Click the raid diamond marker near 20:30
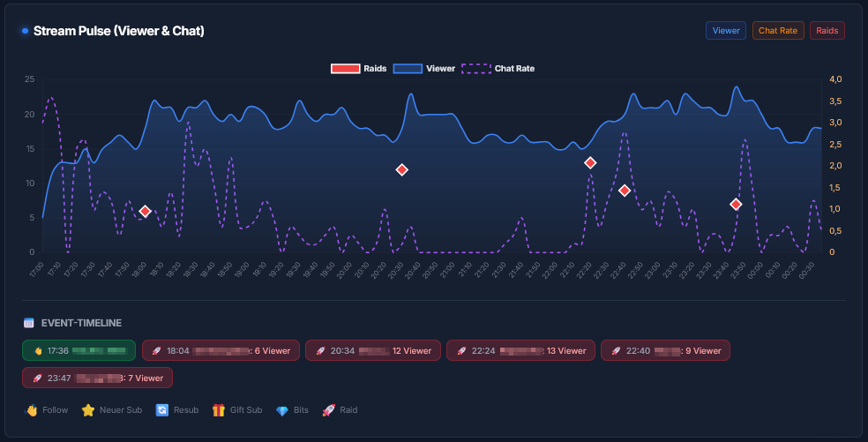 pos(401,169)
